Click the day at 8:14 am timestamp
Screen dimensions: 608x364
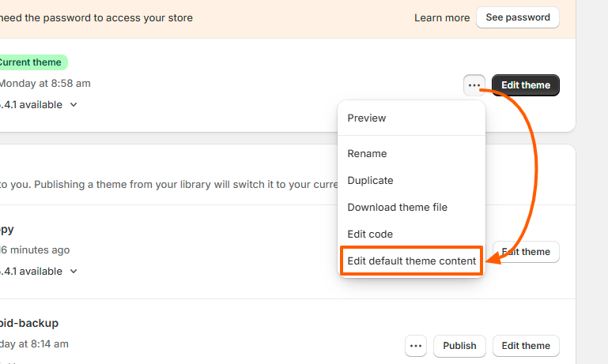[34, 343]
